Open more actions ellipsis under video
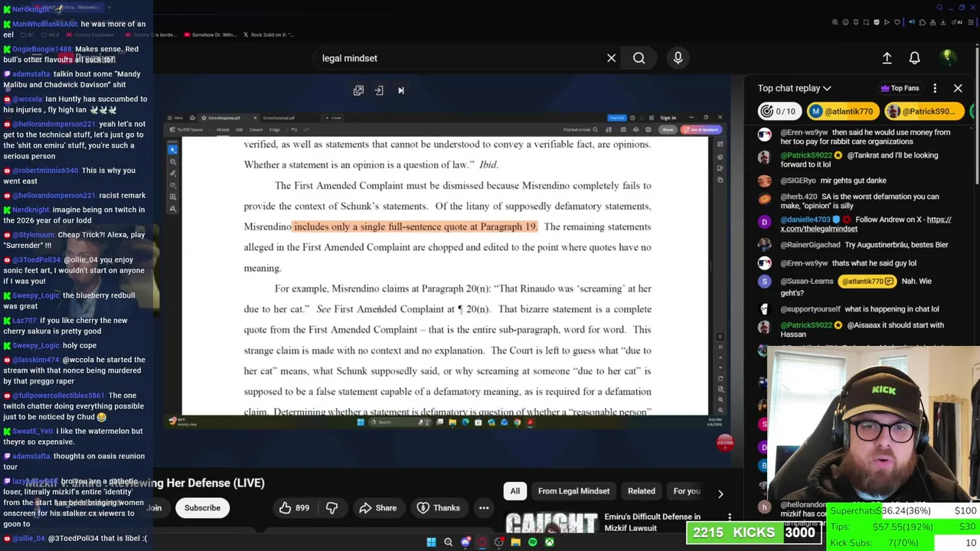The height and width of the screenshot is (551, 980). (x=484, y=507)
